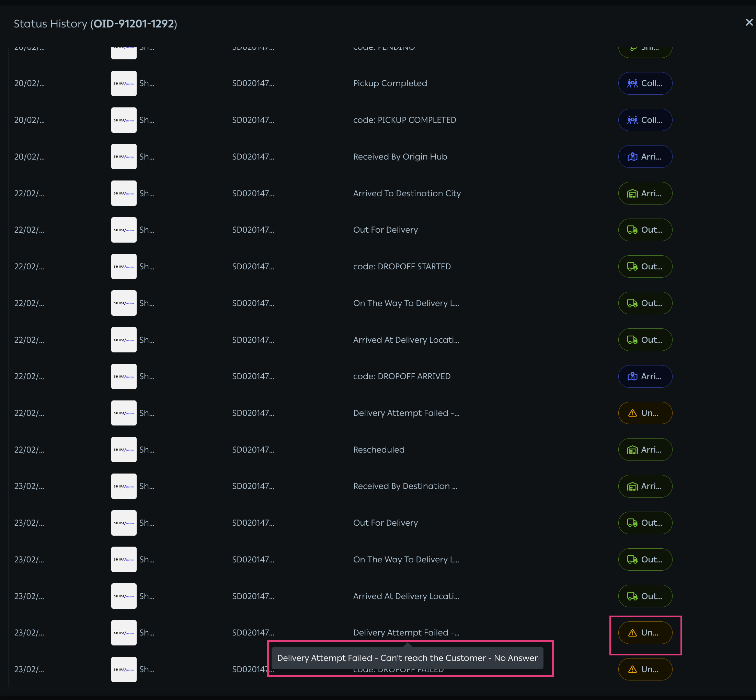Click 'Received By Destination ...' truncated text
Screen dimensions: 756x700
(x=405, y=486)
